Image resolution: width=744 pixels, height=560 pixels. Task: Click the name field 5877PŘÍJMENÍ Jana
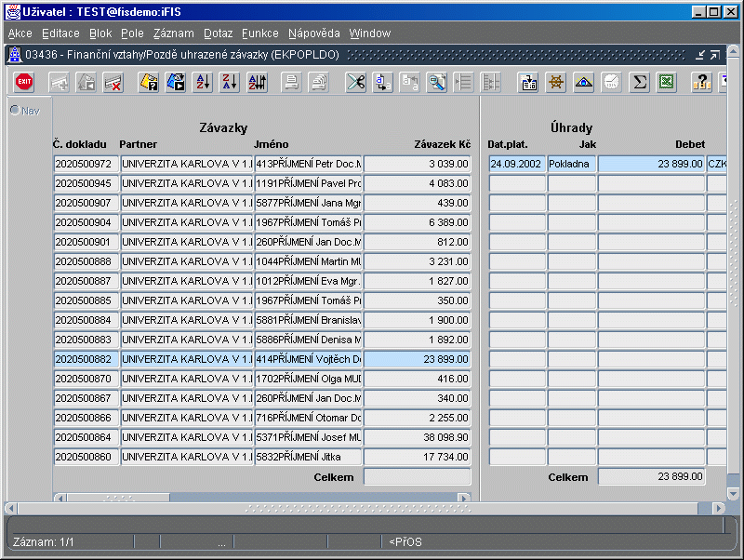click(x=309, y=203)
